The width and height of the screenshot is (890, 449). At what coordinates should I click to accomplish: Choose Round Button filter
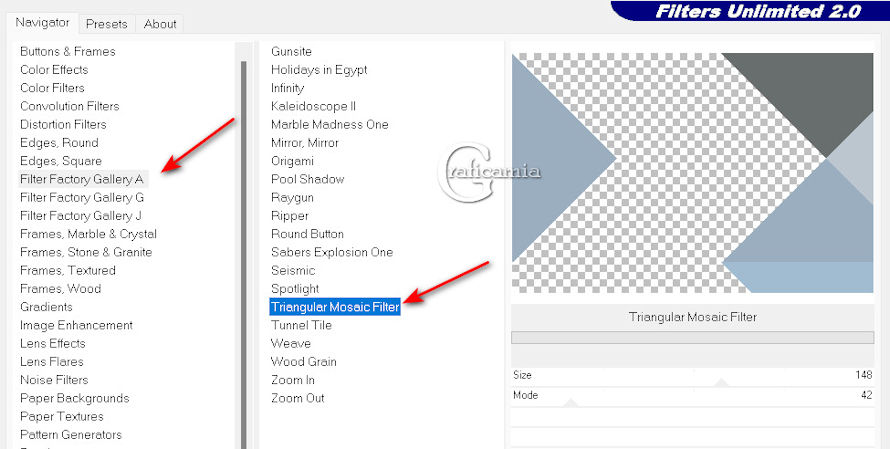point(307,234)
